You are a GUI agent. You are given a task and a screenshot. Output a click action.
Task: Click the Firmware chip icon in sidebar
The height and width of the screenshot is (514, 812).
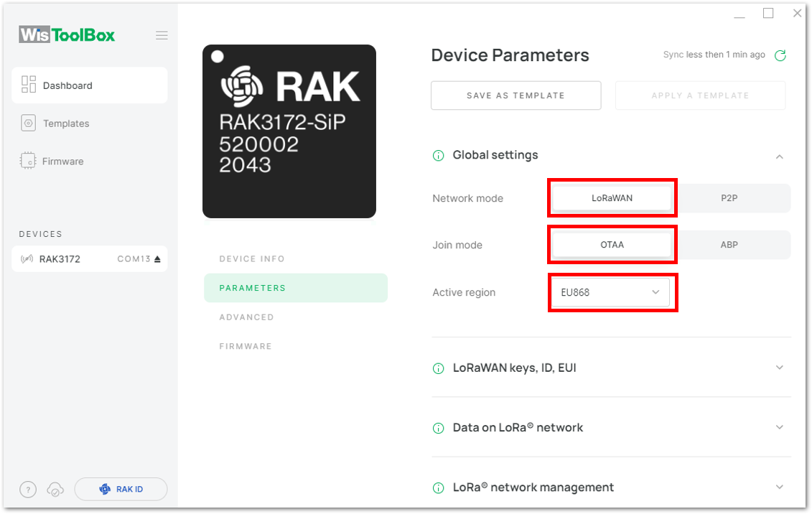pyautogui.click(x=28, y=161)
